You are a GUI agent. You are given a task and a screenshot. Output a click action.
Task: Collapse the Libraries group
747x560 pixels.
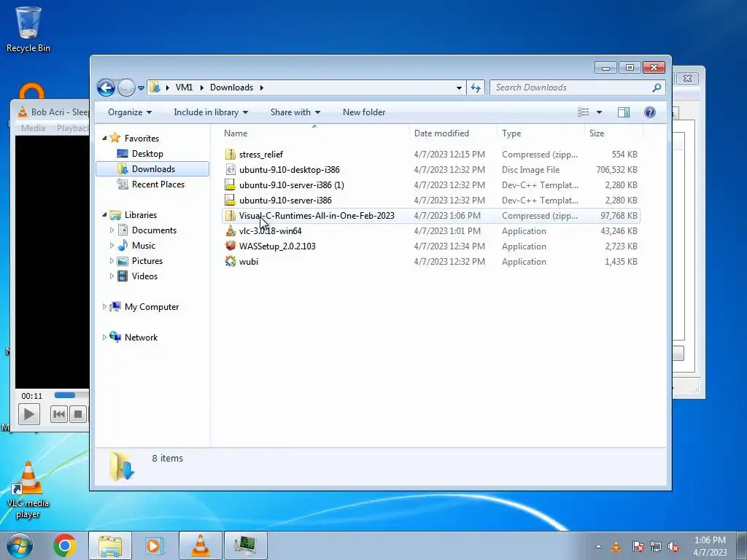click(x=104, y=215)
